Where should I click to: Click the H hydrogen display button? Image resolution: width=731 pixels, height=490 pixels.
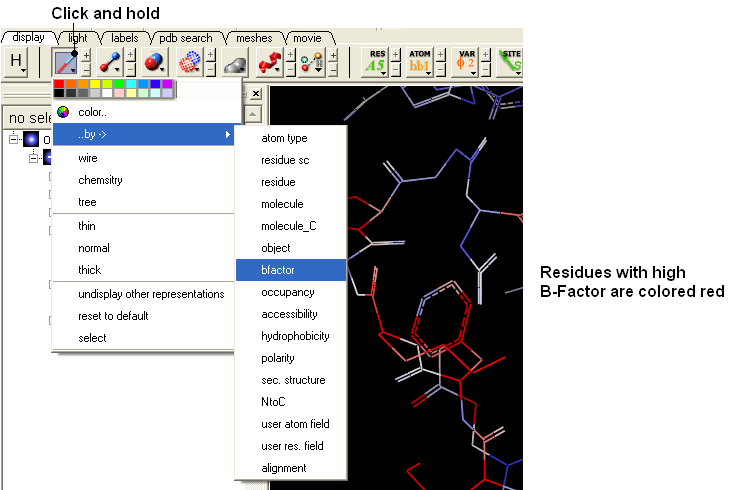click(x=18, y=62)
